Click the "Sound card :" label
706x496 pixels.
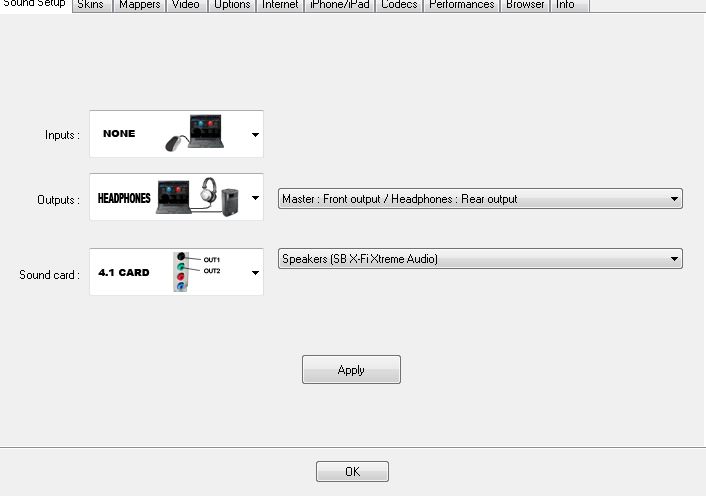[50, 275]
